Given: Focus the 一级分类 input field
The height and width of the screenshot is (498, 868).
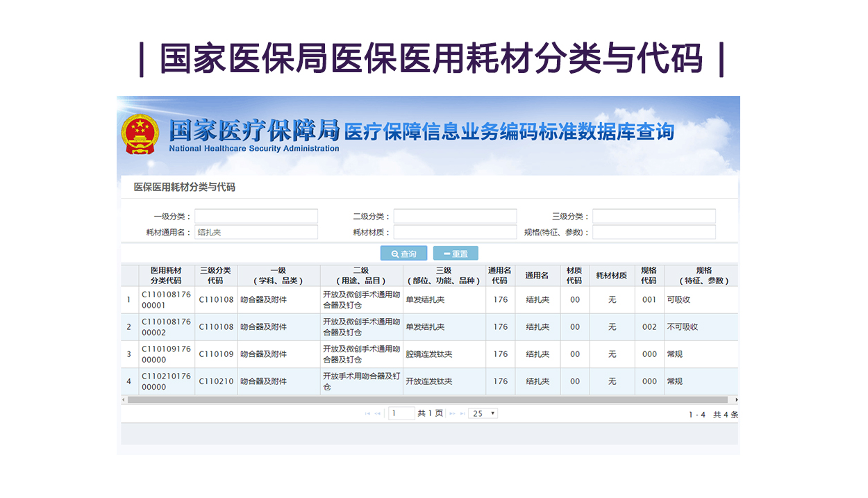Looking at the screenshot, I should coord(256,217).
